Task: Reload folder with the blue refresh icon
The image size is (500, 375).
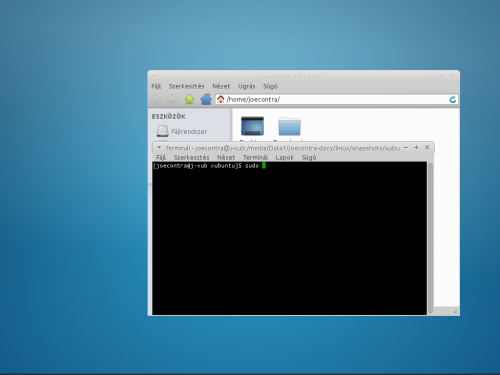Action: (x=452, y=99)
